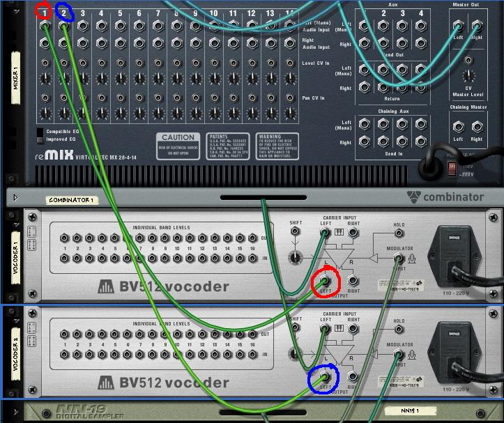Click Vocoder 1 "CARRIER INPUT" label

click(339, 217)
